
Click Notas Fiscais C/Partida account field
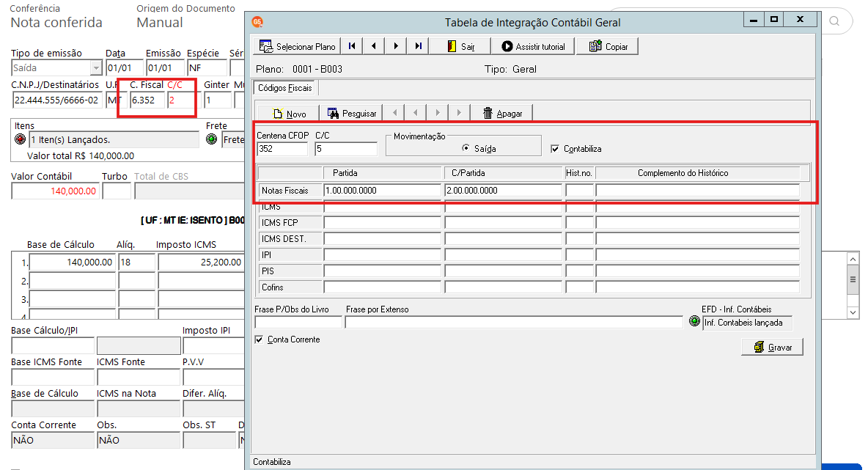[x=503, y=191]
